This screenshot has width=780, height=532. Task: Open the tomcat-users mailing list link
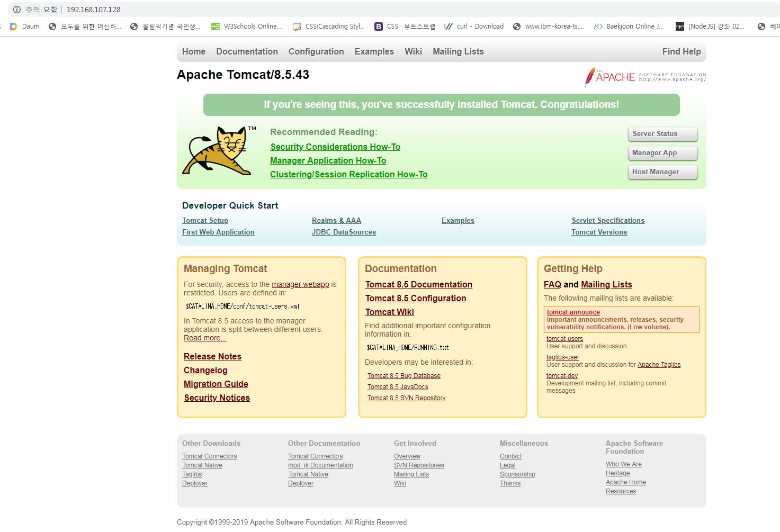click(564, 339)
